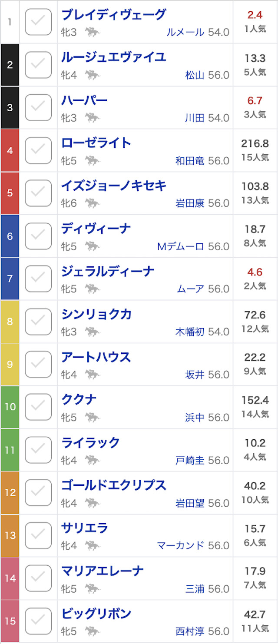Image resolution: width=278 pixels, height=644 pixels.
Task: Open jockey link Mデムーロ
Action: click(181, 246)
